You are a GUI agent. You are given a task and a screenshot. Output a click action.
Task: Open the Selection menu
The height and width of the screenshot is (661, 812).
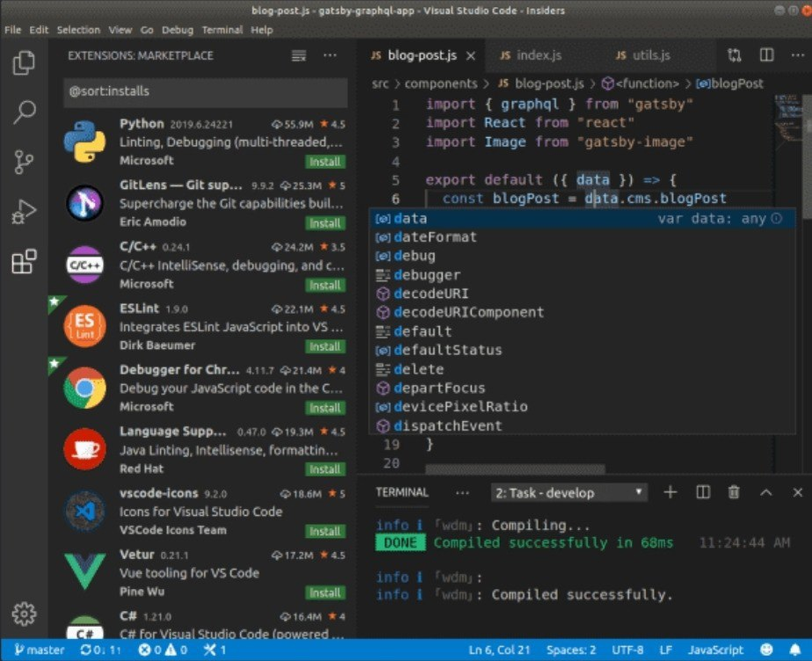[78, 30]
